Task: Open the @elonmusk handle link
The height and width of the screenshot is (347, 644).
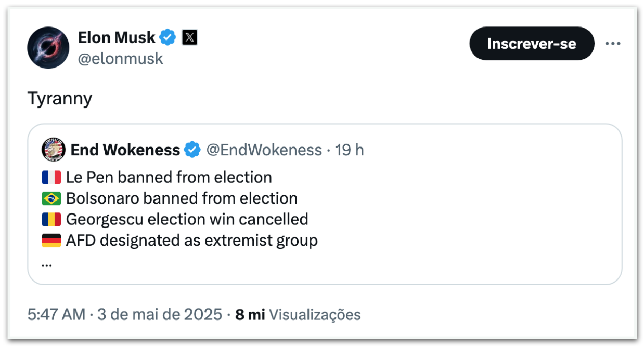Action: point(120,59)
